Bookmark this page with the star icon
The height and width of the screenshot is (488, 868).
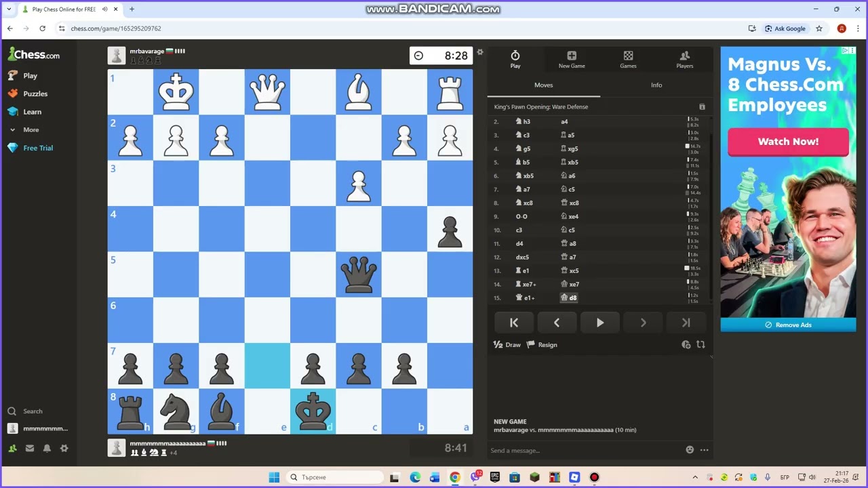(819, 28)
